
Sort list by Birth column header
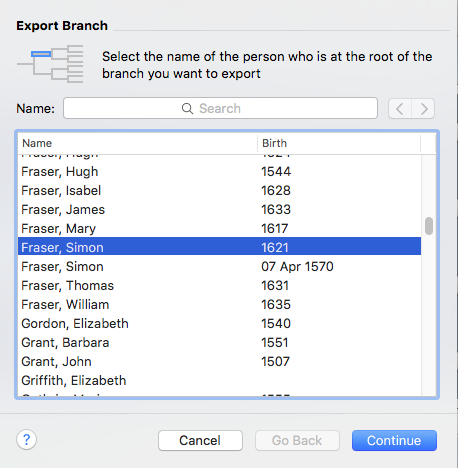coord(339,143)
